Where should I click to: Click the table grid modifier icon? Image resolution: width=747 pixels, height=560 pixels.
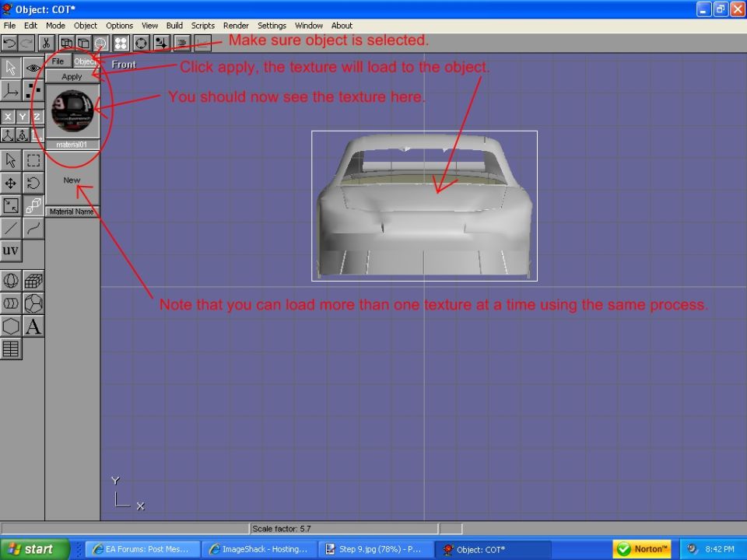(x=10, y=349)
